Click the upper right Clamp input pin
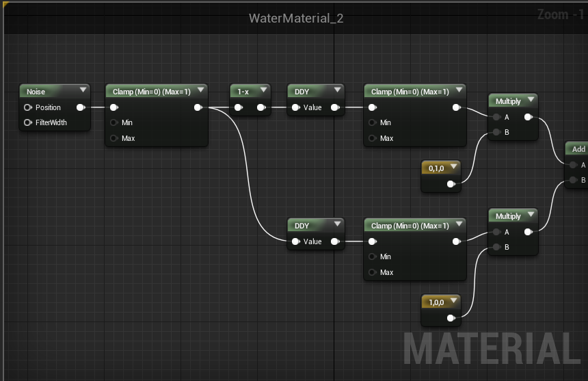588x381 pixels. pyautogui.click(x=373, y=107)
